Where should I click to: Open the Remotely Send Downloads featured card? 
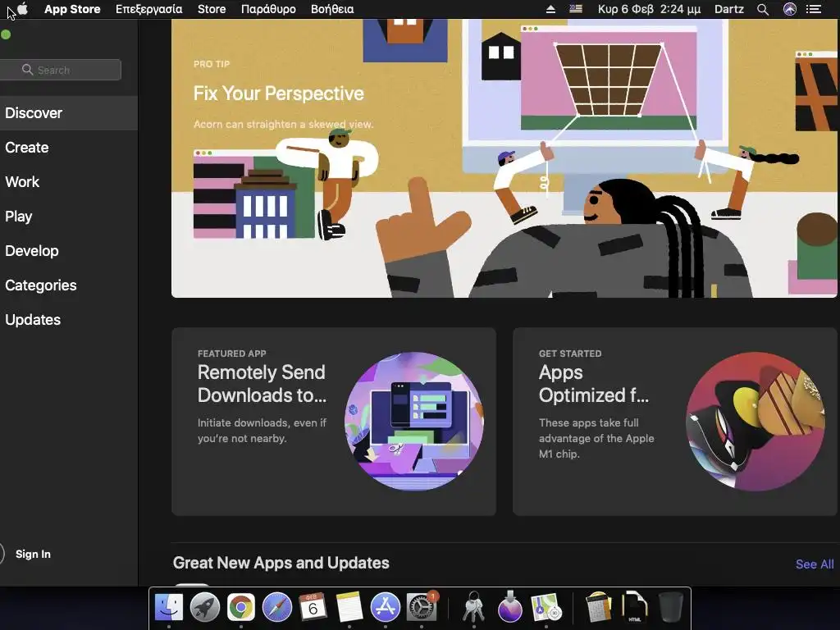tap(334, 422)
